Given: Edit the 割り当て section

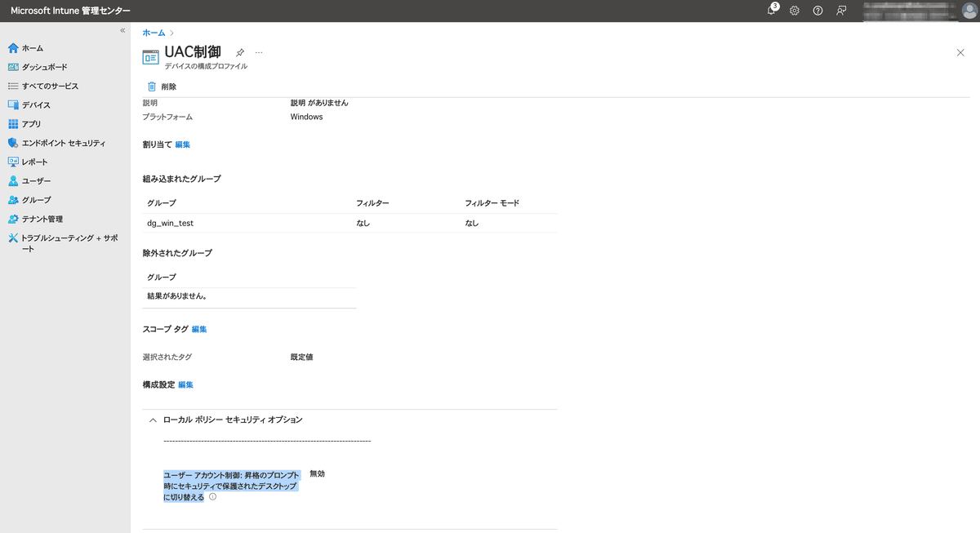Looking at the screenshot, I should coord(183,144).
